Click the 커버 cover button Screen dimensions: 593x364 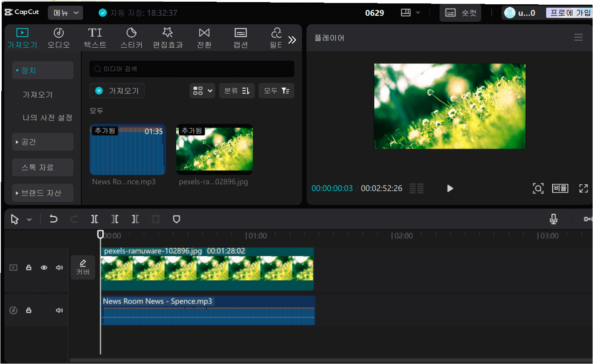pos(83,267)
